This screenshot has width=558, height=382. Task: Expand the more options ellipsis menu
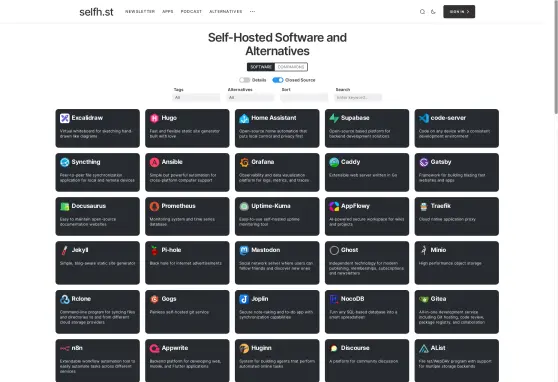(252, 12)
